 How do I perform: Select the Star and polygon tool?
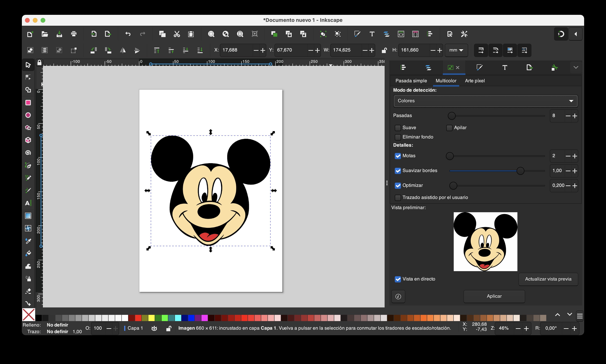[x=28, y=128]
